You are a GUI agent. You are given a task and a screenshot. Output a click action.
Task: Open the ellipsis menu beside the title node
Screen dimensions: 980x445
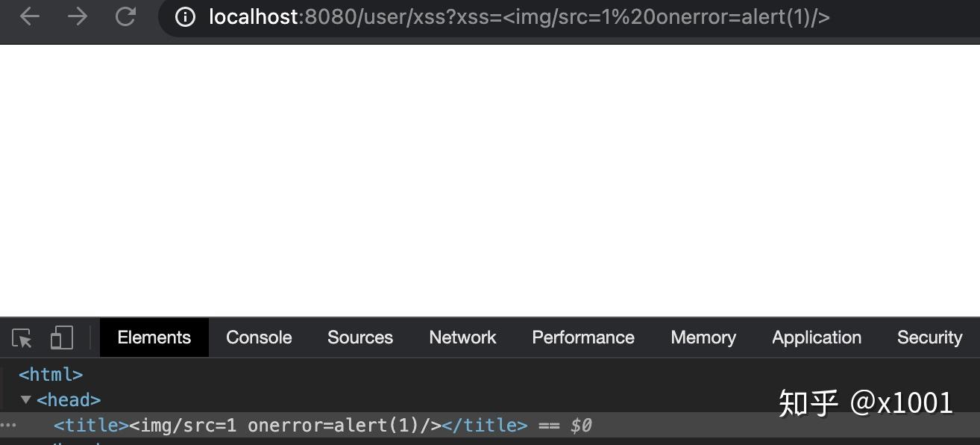tap(8, 426)
